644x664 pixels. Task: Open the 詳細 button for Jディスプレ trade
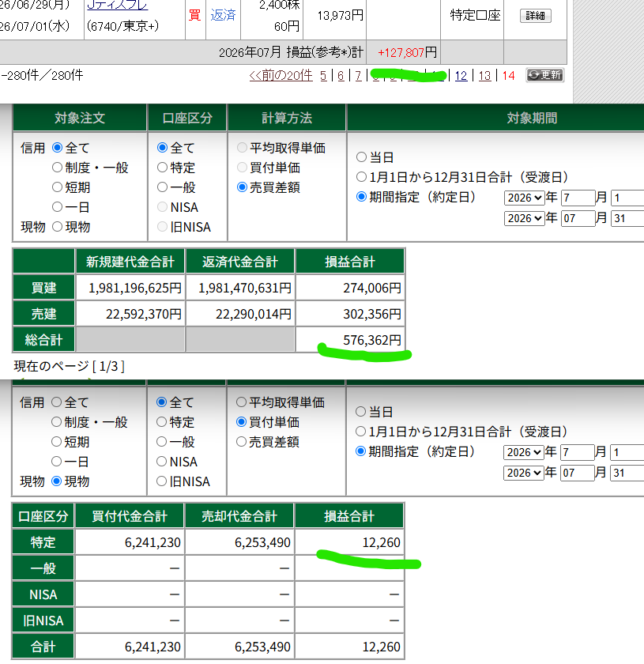click(535, 16)
